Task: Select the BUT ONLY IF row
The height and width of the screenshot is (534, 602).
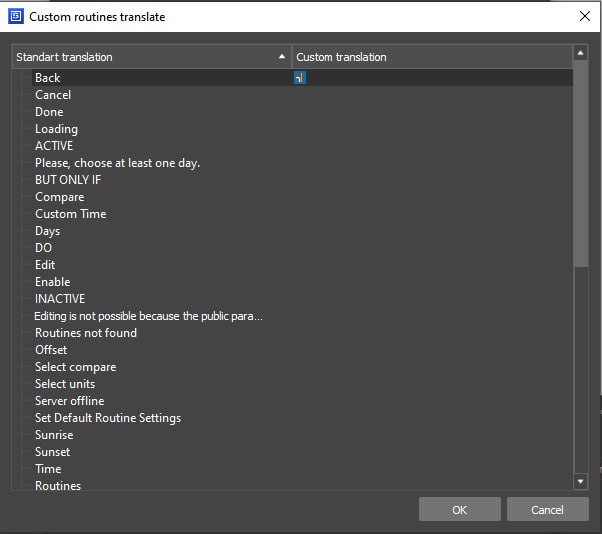Action: click(x=68, y=180)
